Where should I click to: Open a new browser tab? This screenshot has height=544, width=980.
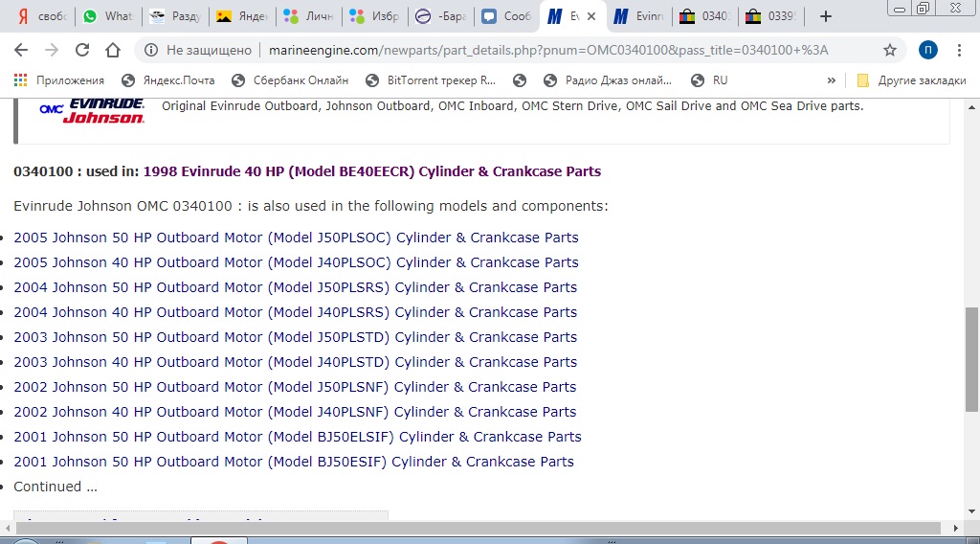coord(826,16)
